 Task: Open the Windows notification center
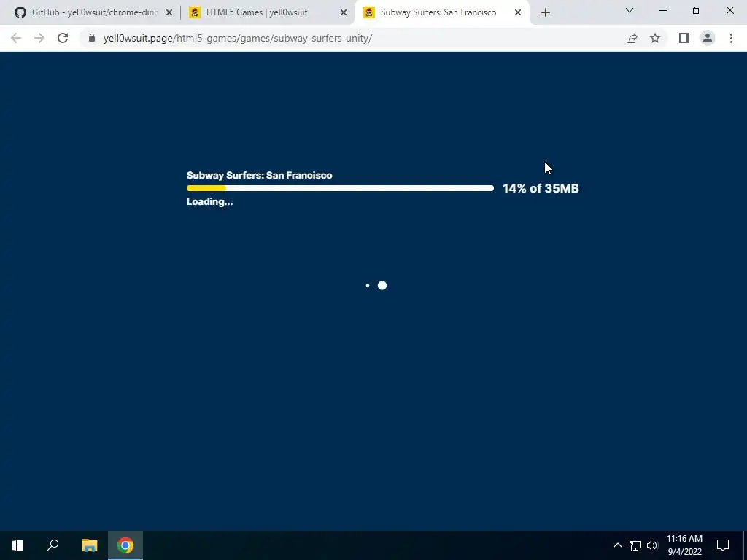[723, 545]
